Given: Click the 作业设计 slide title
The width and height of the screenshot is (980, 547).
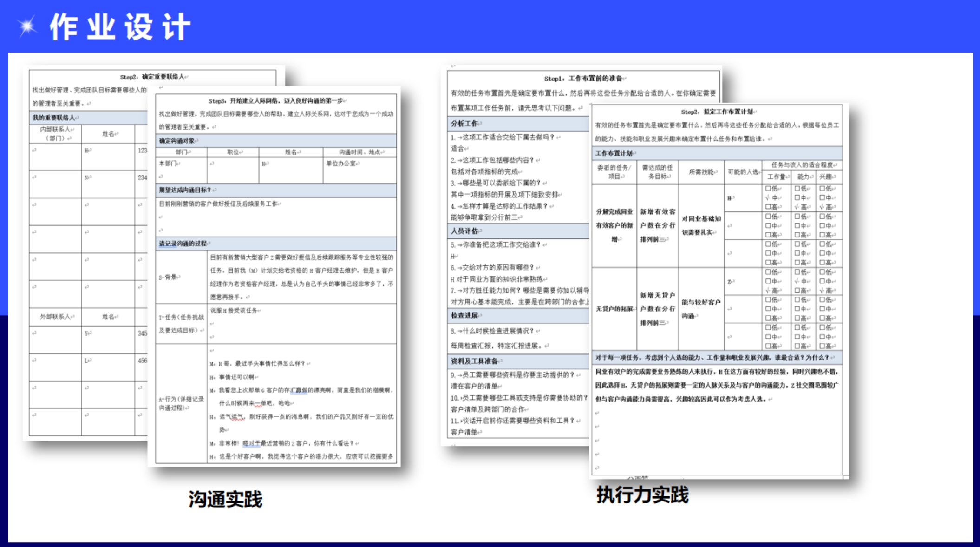Looking at the screenshot, I should (120, 27).
